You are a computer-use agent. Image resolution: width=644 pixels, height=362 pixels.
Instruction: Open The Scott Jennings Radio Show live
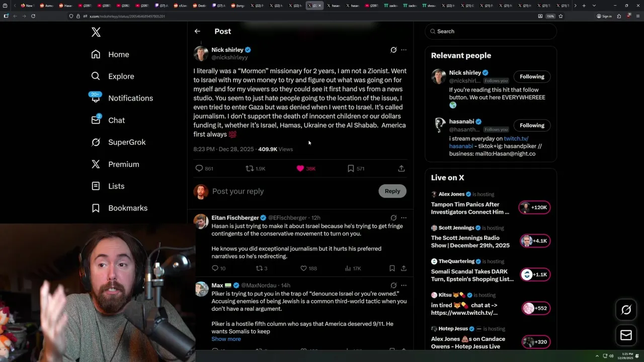tap(470, 242)
